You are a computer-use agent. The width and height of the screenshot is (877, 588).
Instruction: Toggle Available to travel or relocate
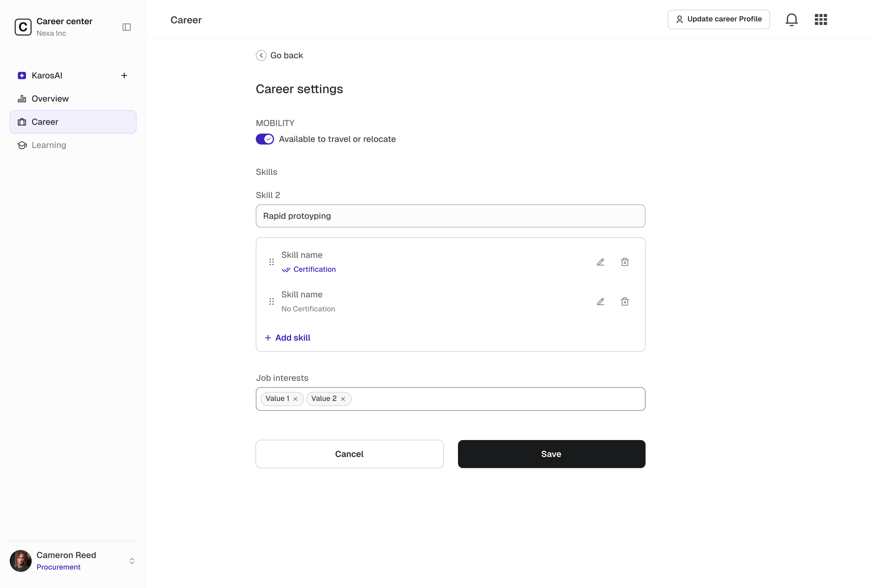(265, 139)
